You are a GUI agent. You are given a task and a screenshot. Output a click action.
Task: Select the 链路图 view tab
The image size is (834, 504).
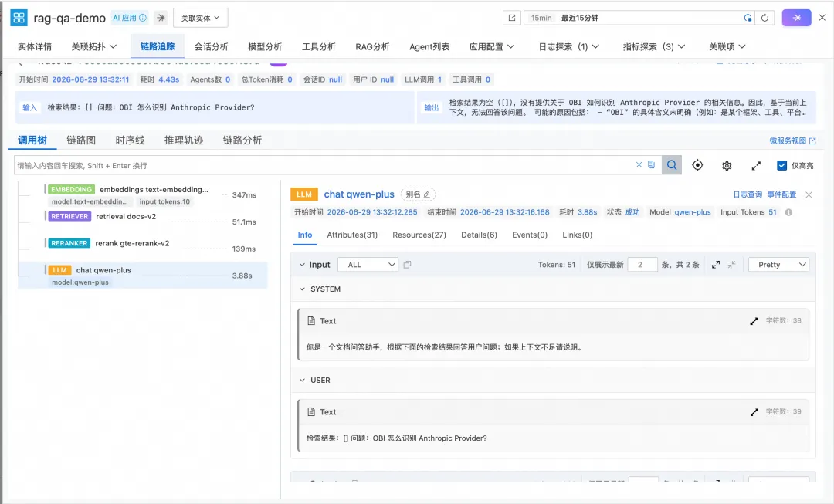pos(81,140)
